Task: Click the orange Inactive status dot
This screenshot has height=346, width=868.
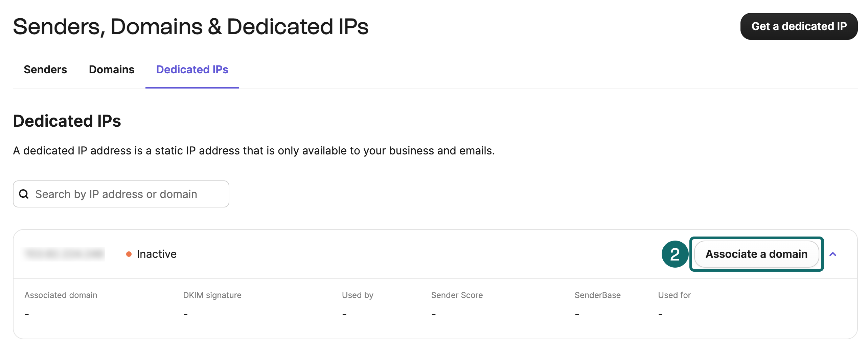Action: [130, 254]
